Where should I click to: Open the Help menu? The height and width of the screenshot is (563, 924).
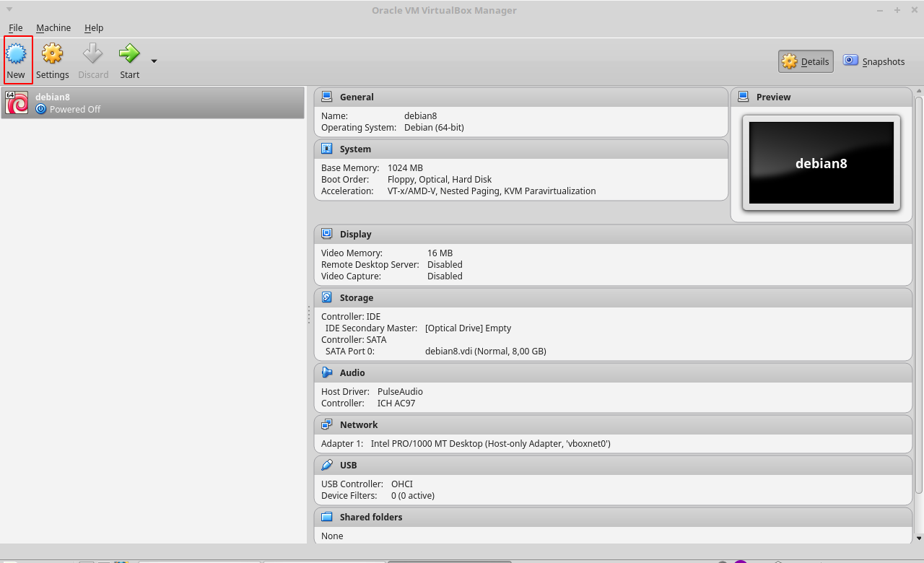94,27
